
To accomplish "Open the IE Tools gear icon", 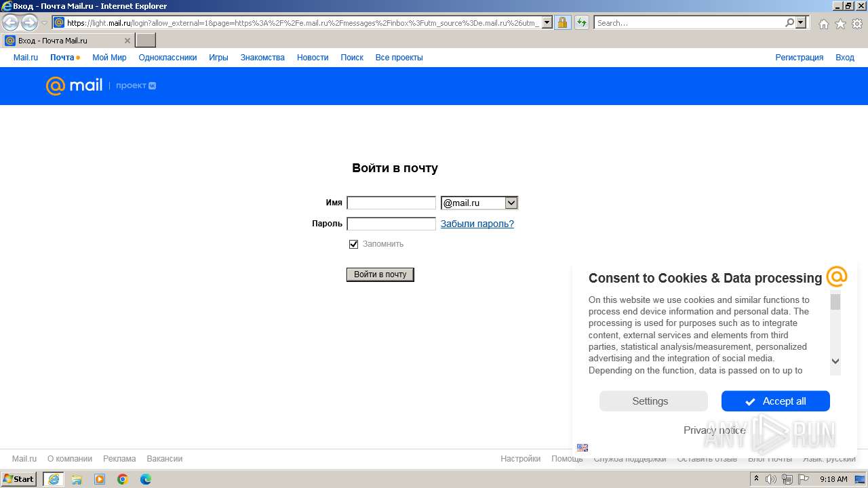I will 857,24.
